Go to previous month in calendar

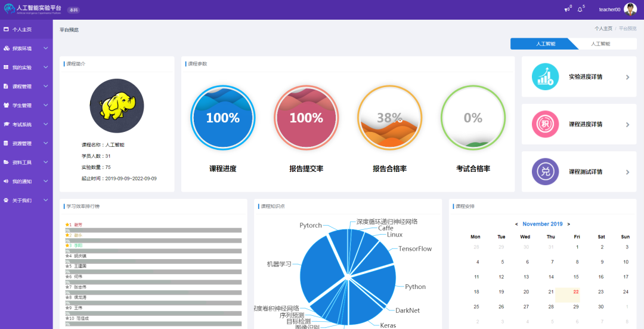(x=516, y=225)
